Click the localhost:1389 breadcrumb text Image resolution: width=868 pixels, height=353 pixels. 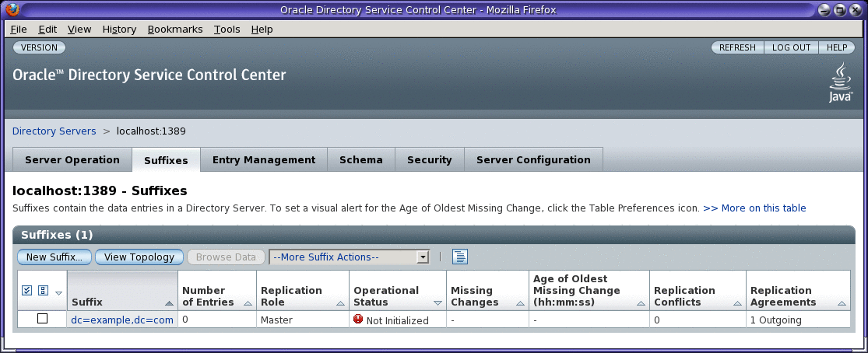pos(151,131)
